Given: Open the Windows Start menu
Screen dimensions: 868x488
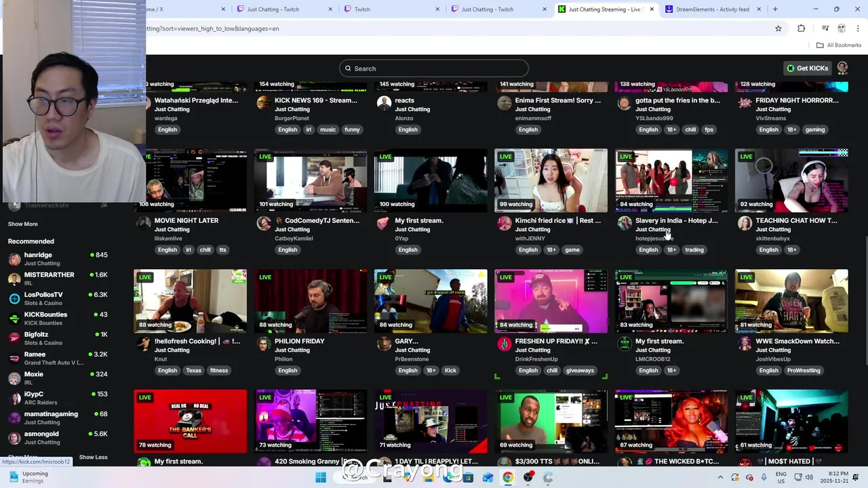Looking at the screenshot, I should tap(321, 477).
